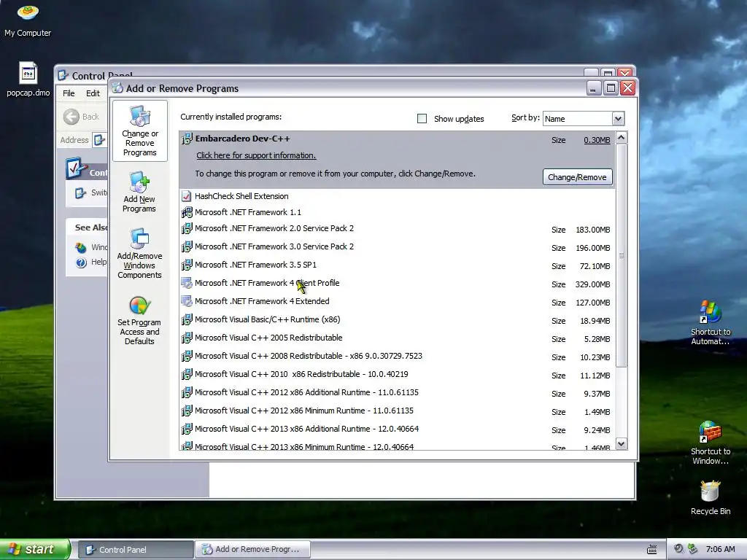Click the 329.00MB size value
This screenshot has height=560, width=747.
[592, 285]
